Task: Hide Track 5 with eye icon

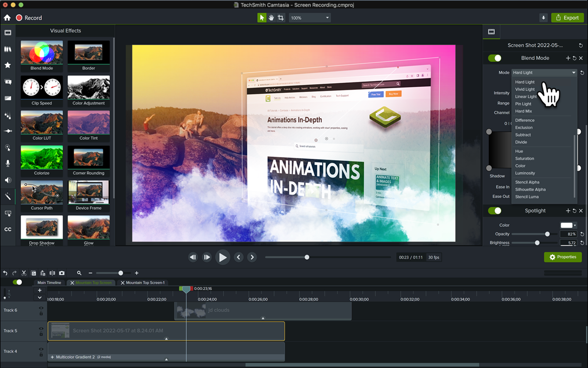Action: [41, 328]
